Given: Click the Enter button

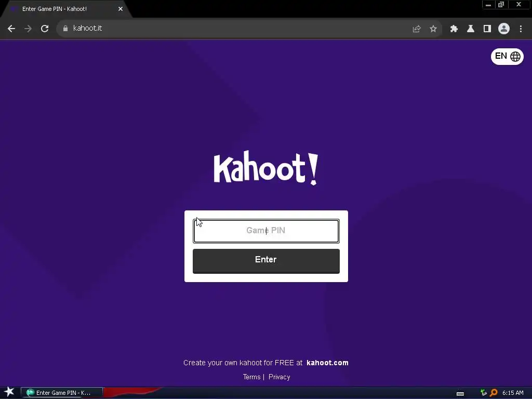Looking at the screenshot, I should click(266, 261).
